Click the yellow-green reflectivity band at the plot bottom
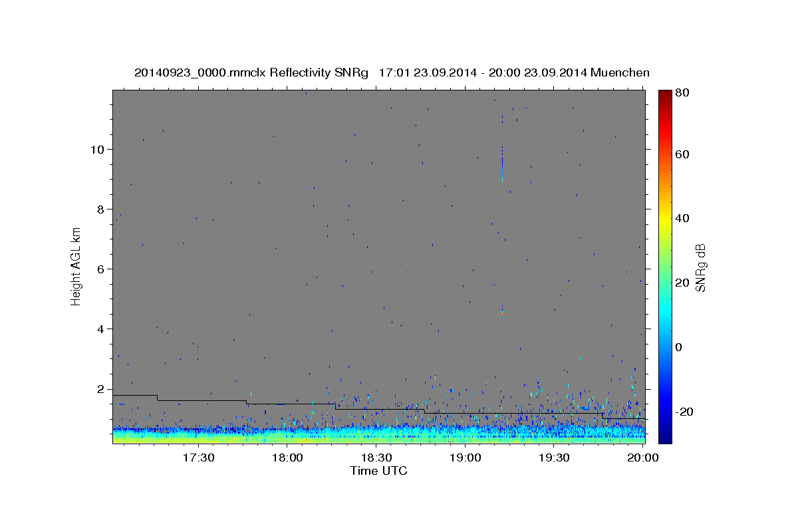 [378, 438]
